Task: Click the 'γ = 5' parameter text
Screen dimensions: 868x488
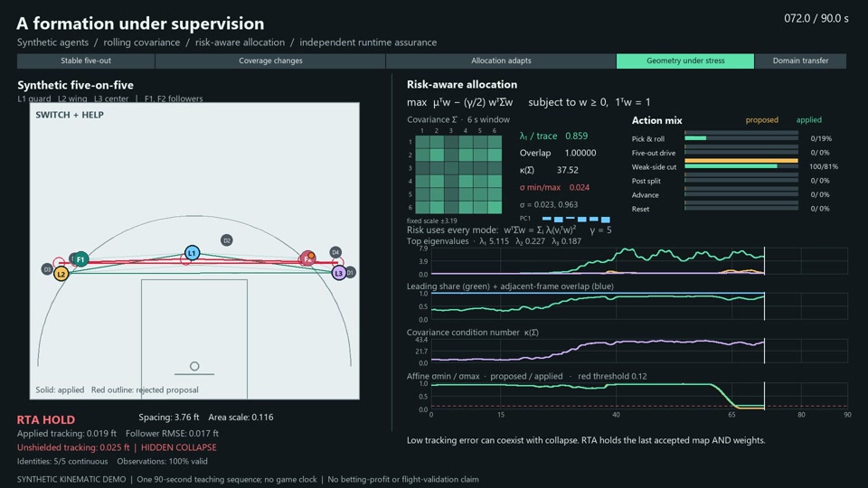Action: 600,230
